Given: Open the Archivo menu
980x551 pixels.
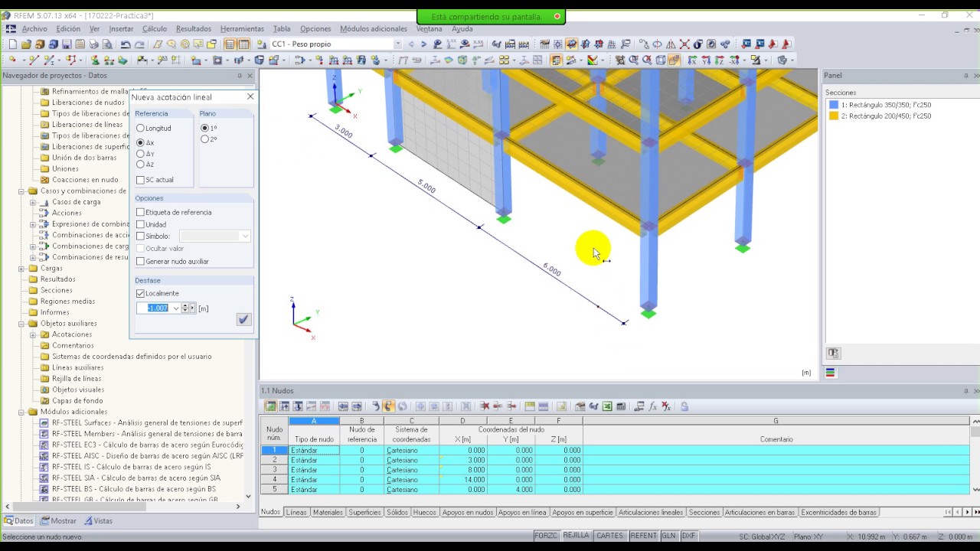Looking at the screenshot, I should 34,29.
